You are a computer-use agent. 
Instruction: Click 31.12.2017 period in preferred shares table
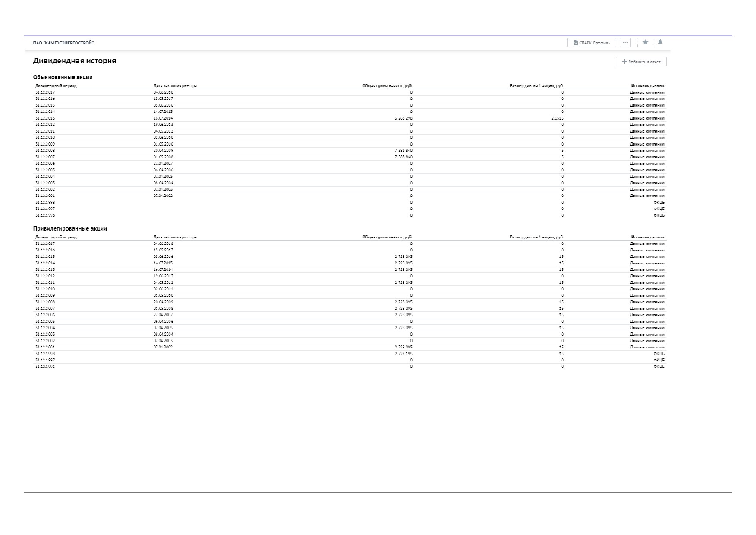(x=45, y=244)
